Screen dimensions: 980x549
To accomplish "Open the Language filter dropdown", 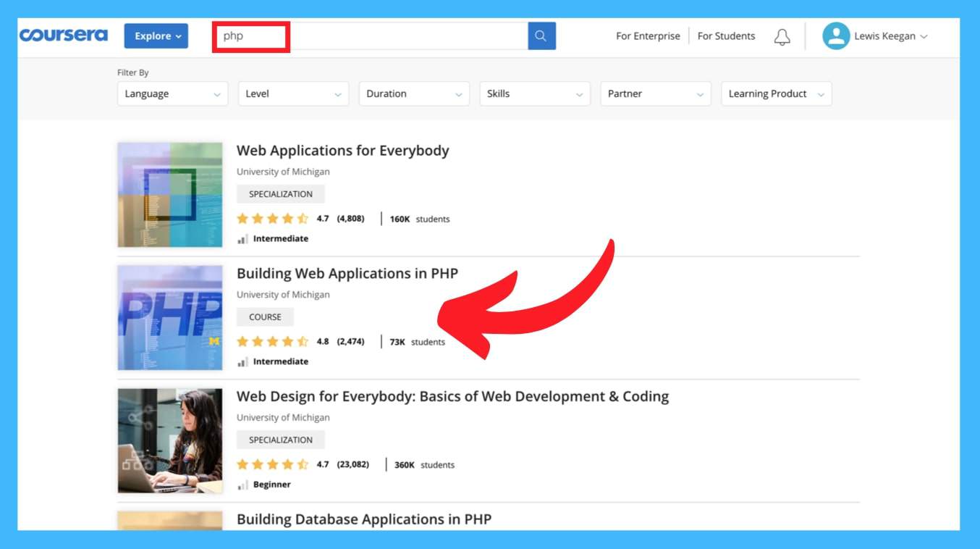I will (x=172, y=94).
